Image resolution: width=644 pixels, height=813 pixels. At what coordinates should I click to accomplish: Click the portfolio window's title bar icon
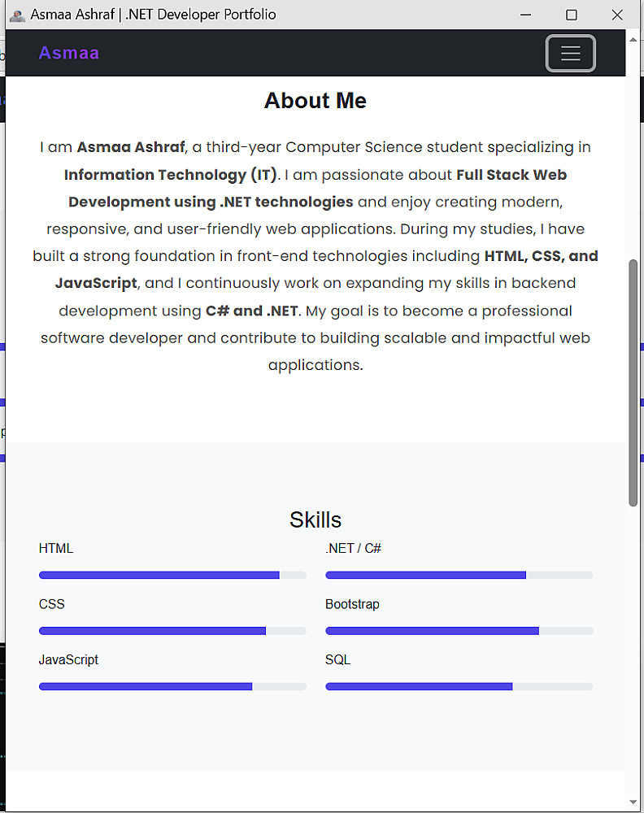(17, 15)
